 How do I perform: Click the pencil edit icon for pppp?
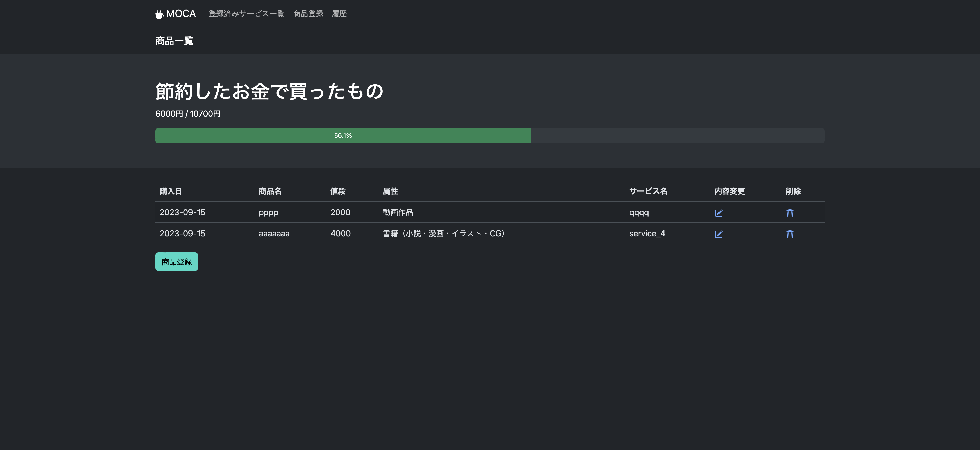[x=719, y=213]
